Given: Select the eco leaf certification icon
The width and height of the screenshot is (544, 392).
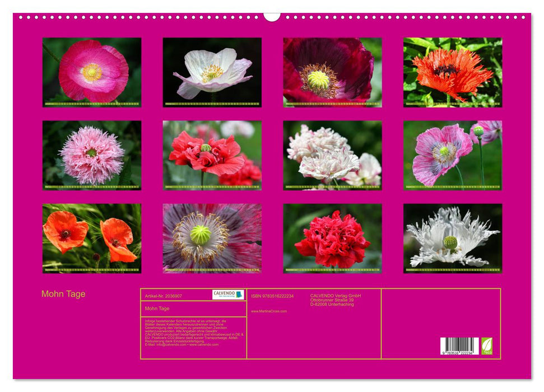Looking at the screenshot, I should 486,346.
